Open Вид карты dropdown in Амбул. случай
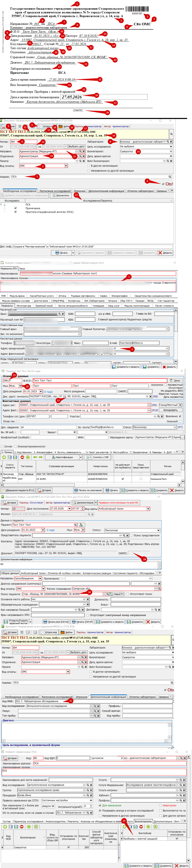This screenshot has width=192, height=868. point(148,508)
